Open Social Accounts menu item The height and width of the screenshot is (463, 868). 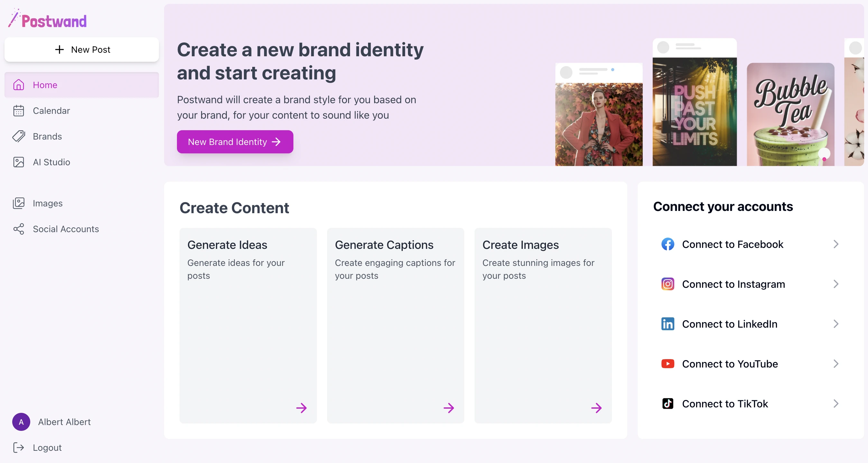[66, 229]
